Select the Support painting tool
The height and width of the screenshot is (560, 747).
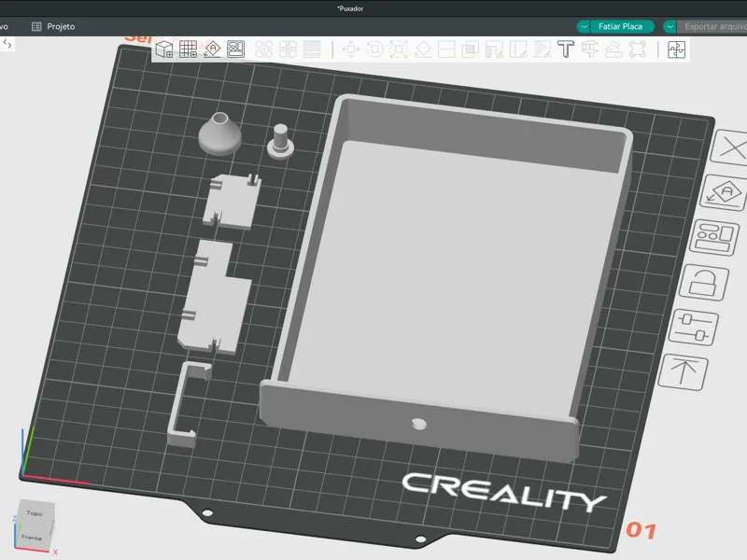[x=494, y=49]
